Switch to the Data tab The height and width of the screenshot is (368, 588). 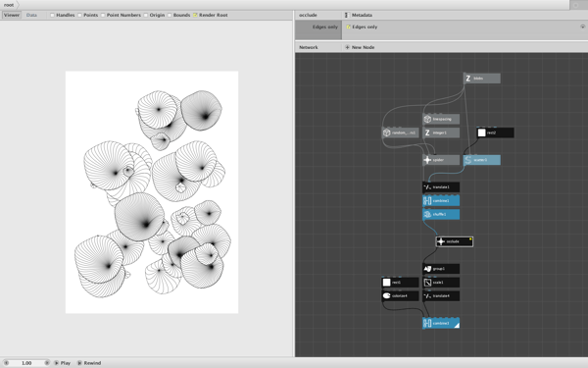[31, 15]
